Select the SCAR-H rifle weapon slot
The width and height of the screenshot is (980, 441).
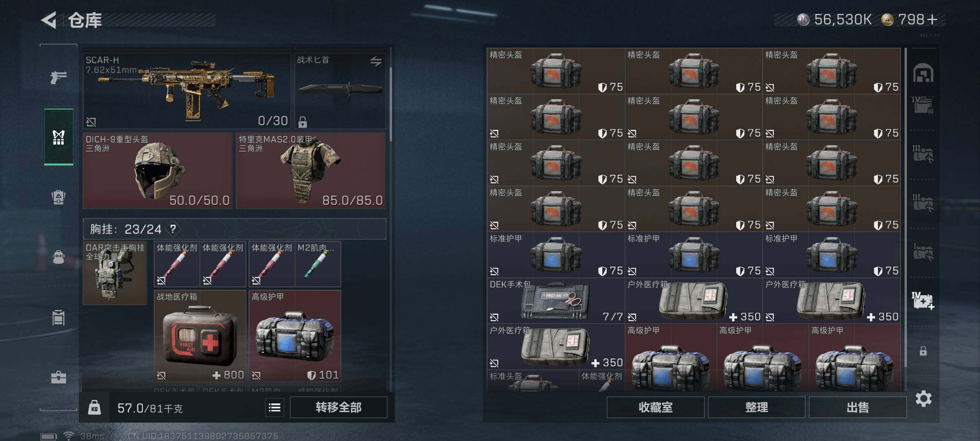tap(187, 91)
